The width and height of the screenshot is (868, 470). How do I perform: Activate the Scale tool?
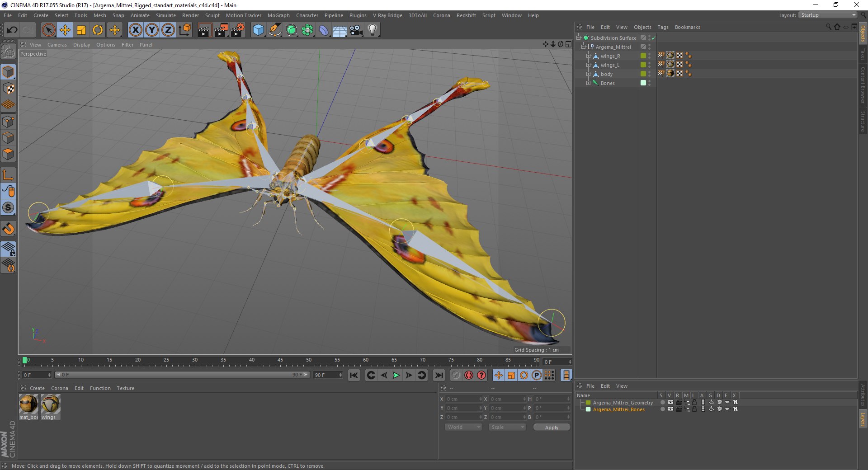81,30
